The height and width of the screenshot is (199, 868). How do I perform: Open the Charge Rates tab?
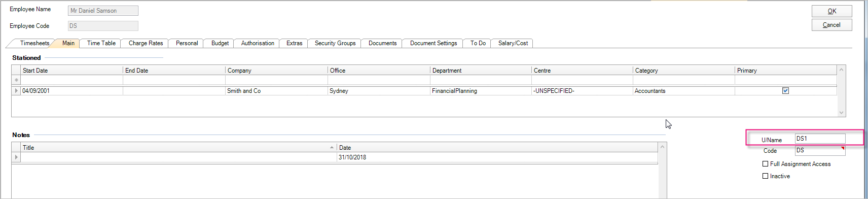pos(146,43)
